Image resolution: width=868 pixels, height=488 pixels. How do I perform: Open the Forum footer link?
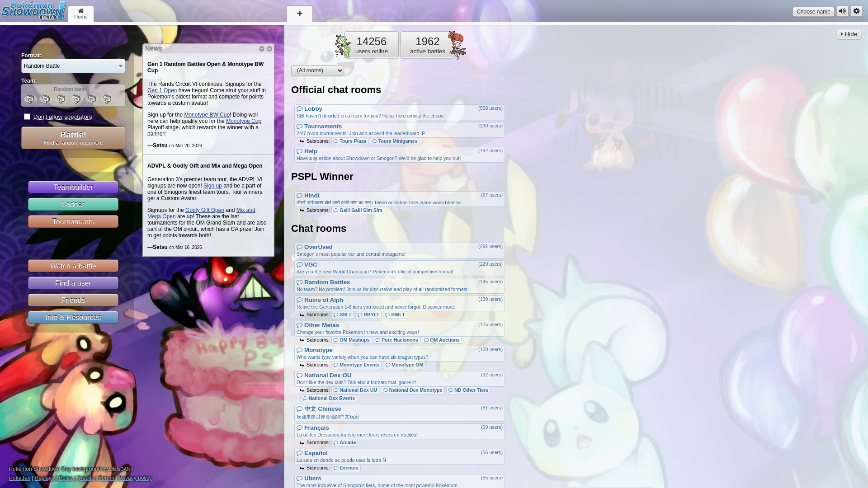[x=106, y=478]
